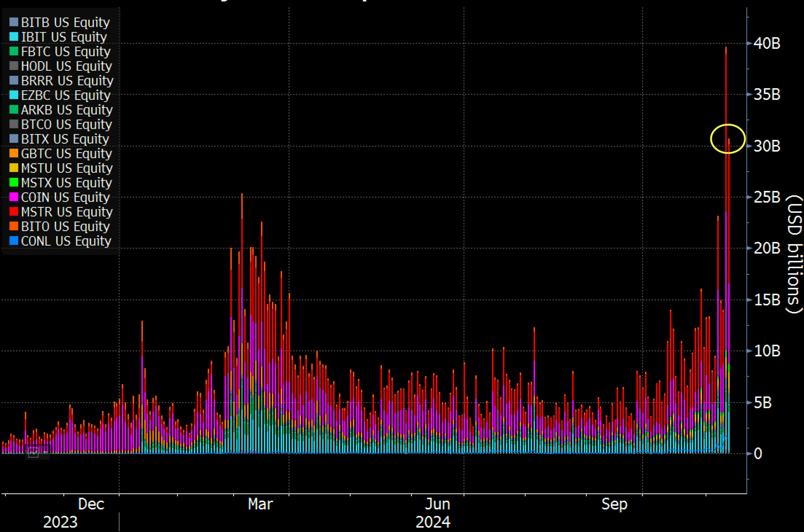Viewport: 804px width, 532px height.
Task: Select the 'BITX US Equity' legend label
Action: click(65, 139)
